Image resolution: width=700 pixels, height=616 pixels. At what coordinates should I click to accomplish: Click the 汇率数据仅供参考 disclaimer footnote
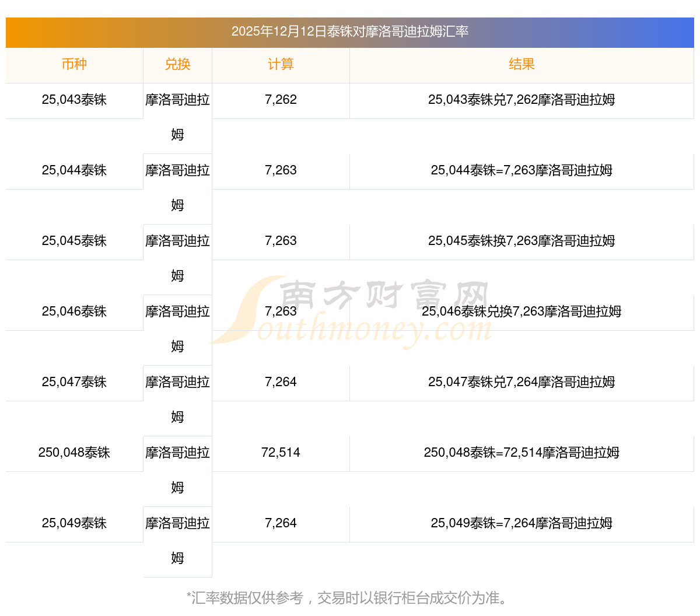point(349,598)
